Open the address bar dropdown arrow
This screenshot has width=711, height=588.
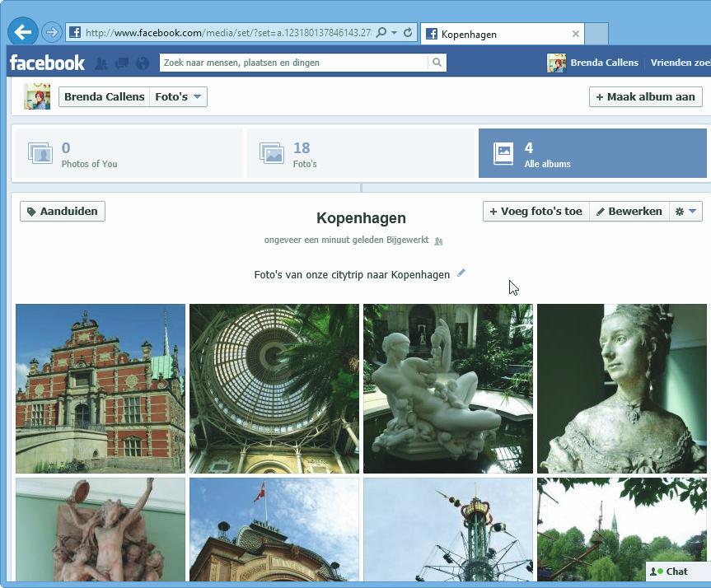[x=394, y=33]
